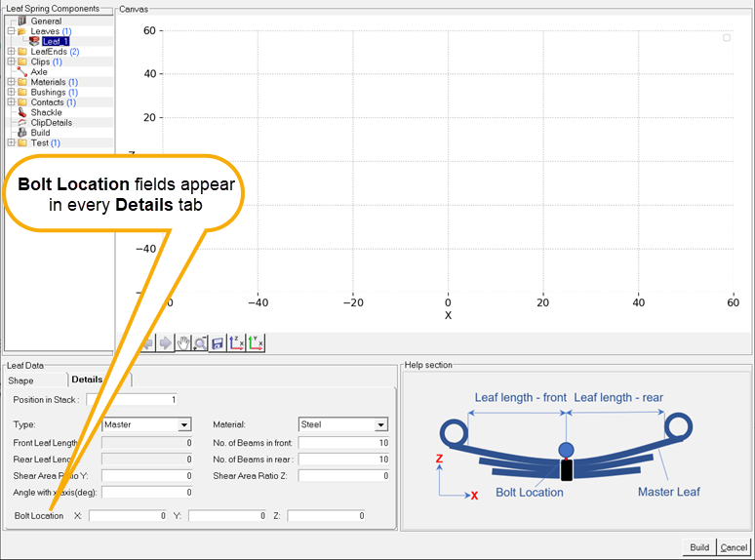Switch canvas to ZX axis view

(x=236, y=343)
